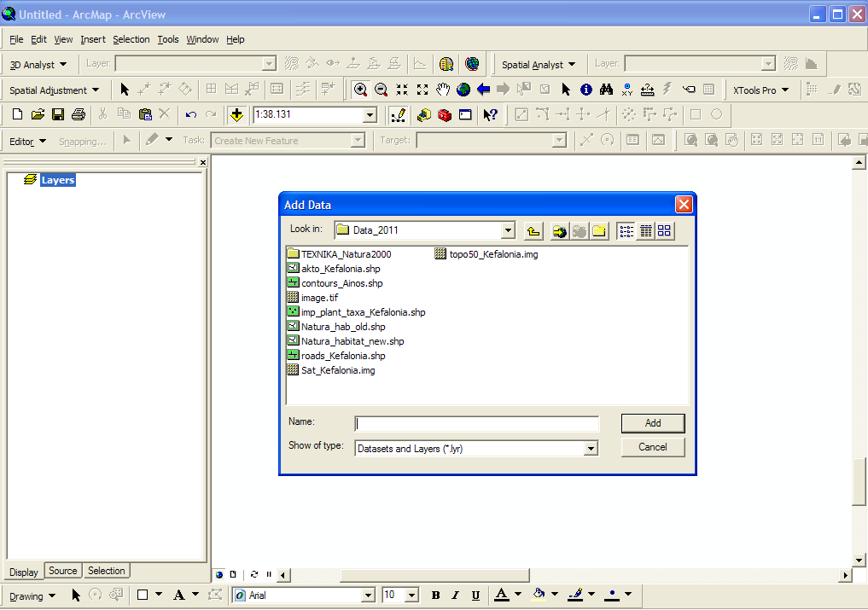Click the Go To XY icon
Image resolution: width=868 pixels, height=610 pixels.
pos(627,90)
